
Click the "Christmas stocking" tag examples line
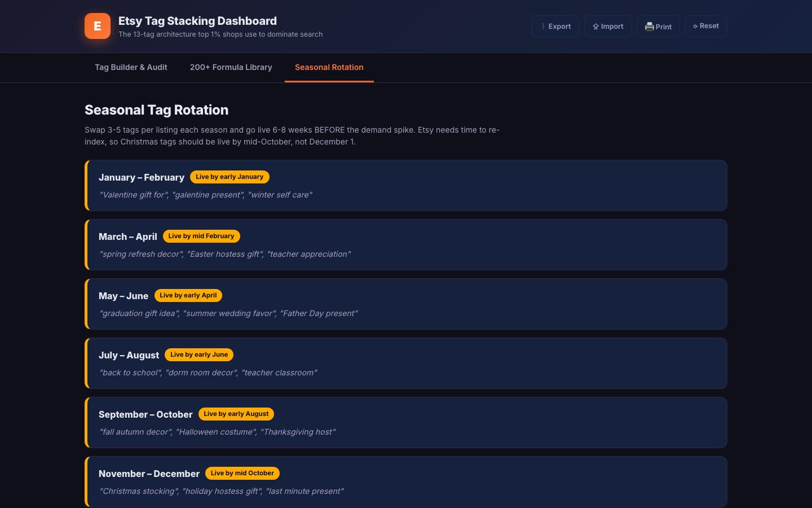tap(222, 491)
